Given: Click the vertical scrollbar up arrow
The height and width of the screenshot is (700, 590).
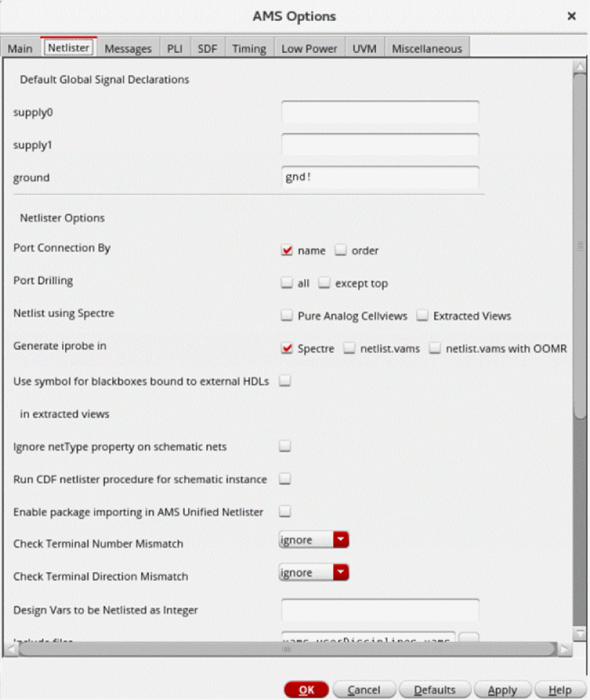Looking at the screenshot, I should click(x=580, y=67).
